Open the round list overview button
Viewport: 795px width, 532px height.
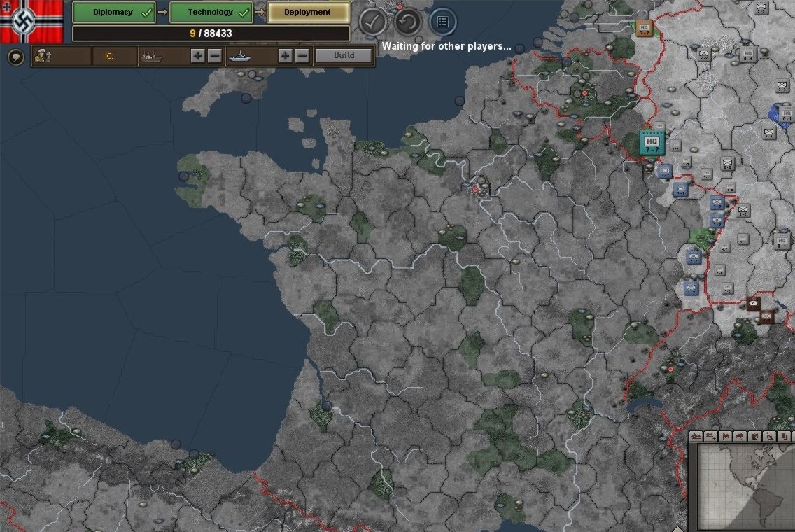point(442,22)
